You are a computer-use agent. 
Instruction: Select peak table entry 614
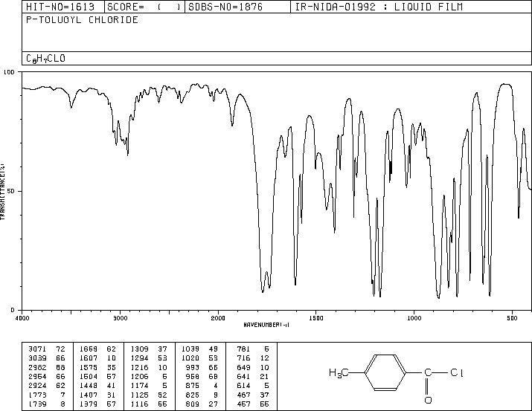click(x=243, y=386)
